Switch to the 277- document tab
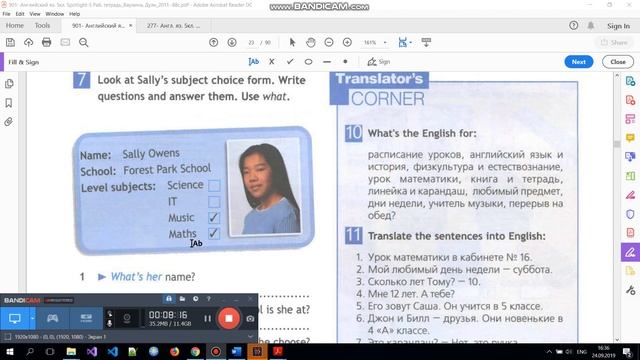The height and width of the screenshot is (360, 640). click(x=173, y=25)
